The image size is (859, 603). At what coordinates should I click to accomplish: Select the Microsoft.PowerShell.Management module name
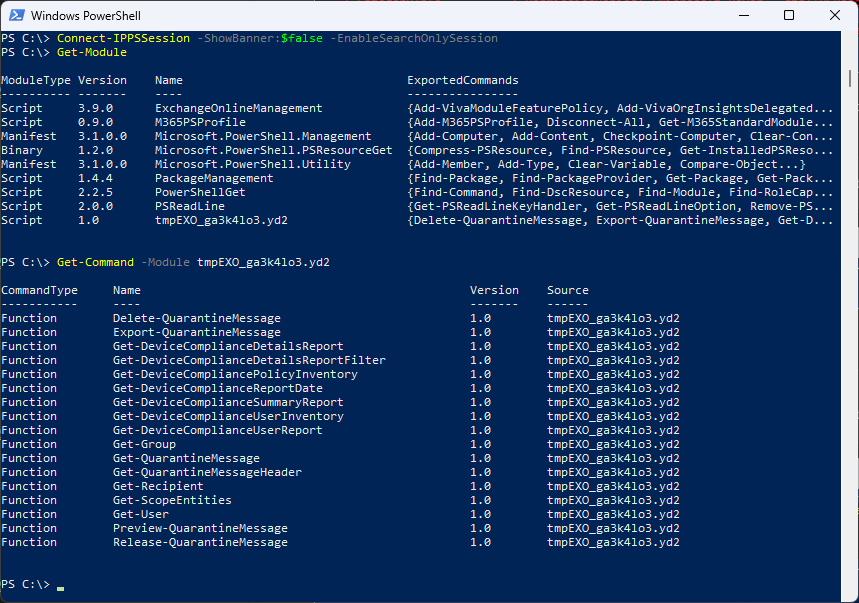[263, 136]
